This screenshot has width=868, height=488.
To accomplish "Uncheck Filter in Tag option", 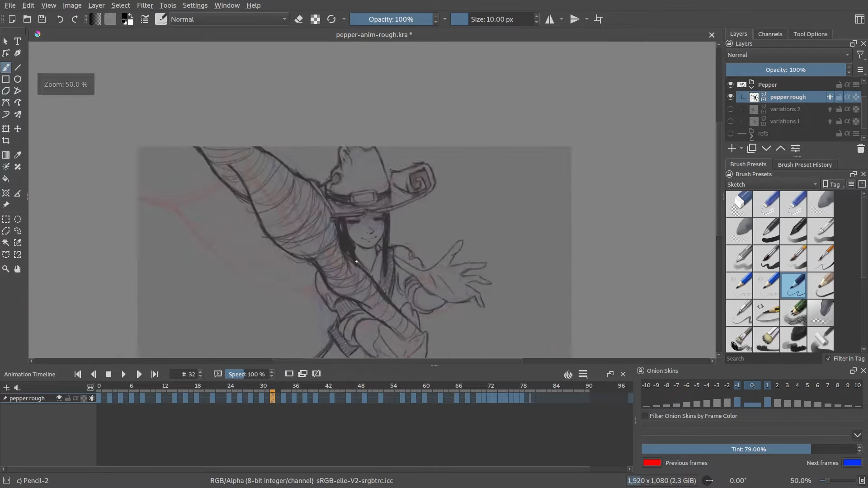I will 828,358.
